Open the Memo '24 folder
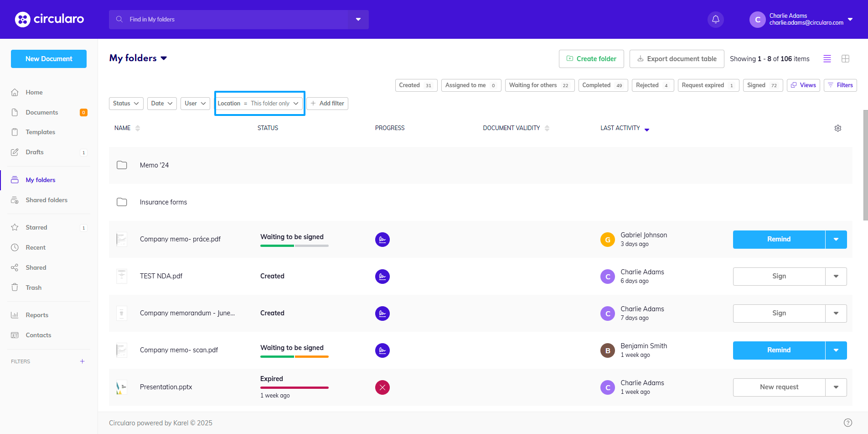The image size is (868, 434). pos(154,165)
